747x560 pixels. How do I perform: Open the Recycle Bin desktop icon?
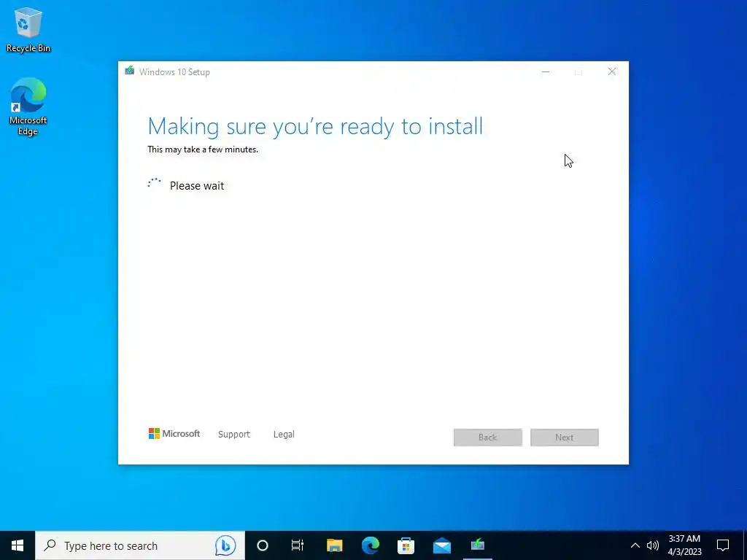(x=28, y=29)
